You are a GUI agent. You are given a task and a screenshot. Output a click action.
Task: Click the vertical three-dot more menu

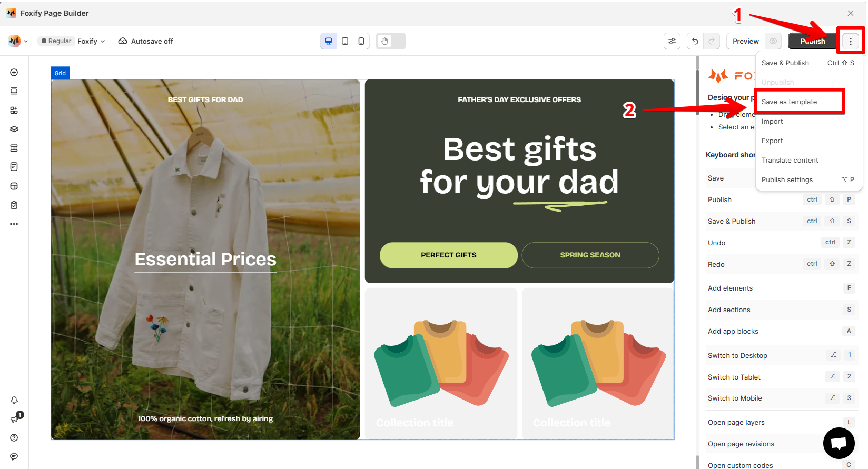[x=851, y=41]
